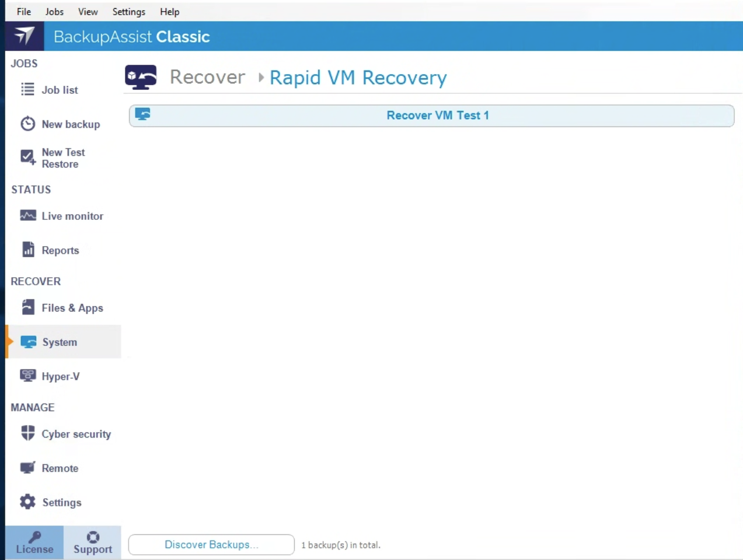Open Cyber security shield icon

coord(27,433)
